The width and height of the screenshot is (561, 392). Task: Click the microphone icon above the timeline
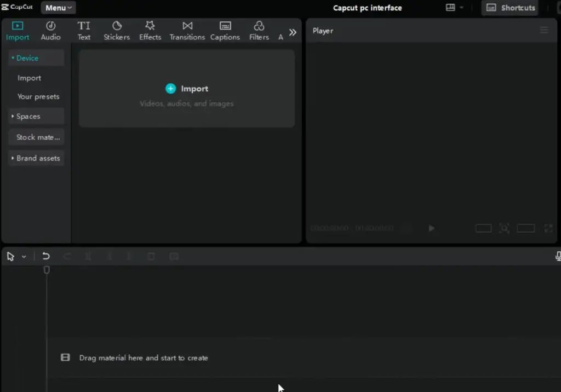pyautogui.click(x=557, y=256)
